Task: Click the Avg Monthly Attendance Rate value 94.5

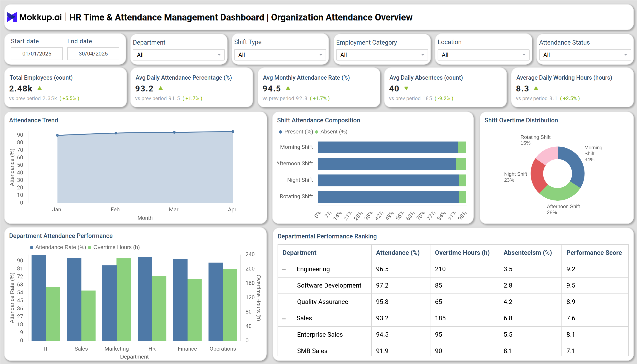Action: pos(271,88)
